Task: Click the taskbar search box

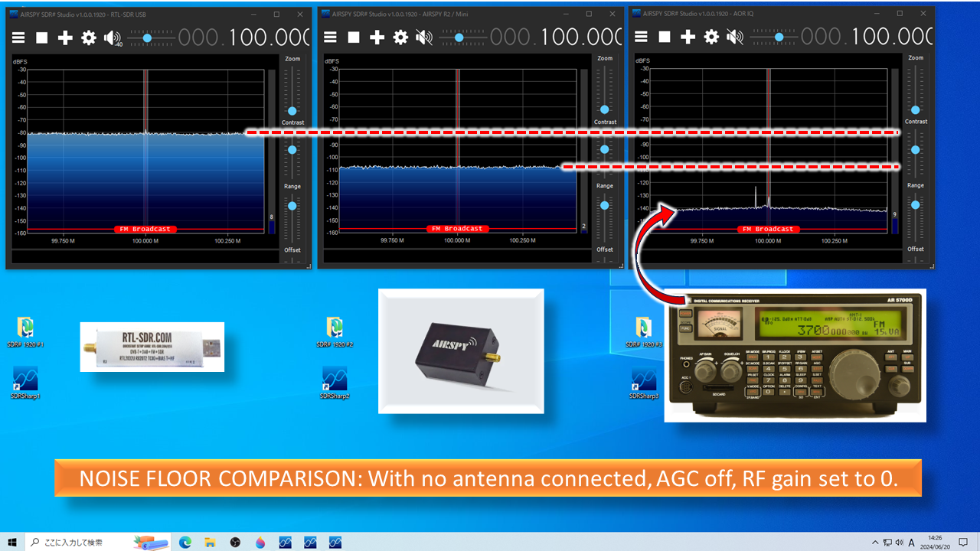Action: click(x=98, y=543)
